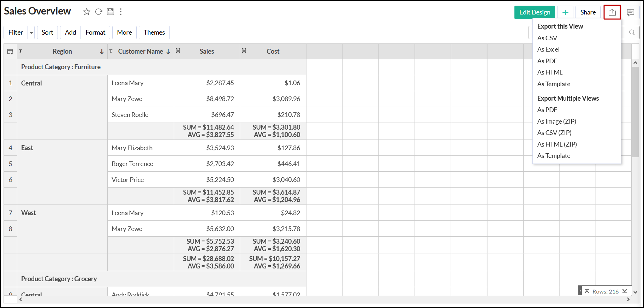Toggle sort arrow on Region column

pyautogui.click(x=102, y=52)
